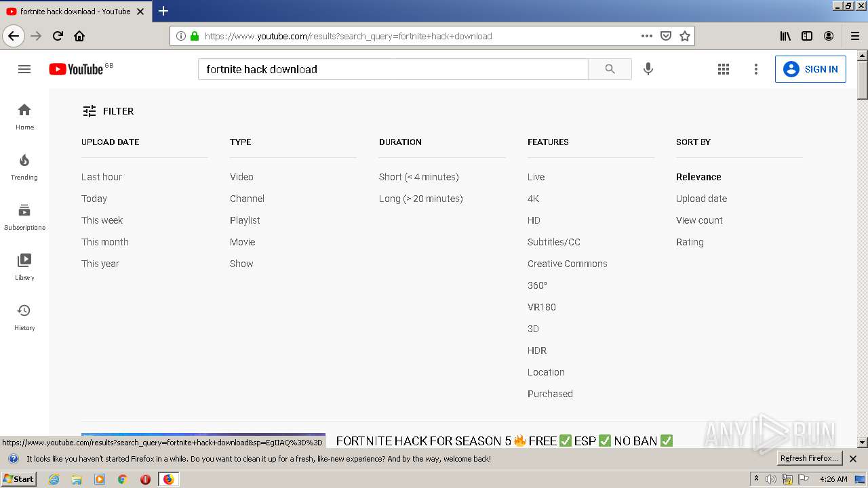Screen dimensions: 868x488
Task: Toggle the Firefox sidebar icon
Action: point(807,36)
